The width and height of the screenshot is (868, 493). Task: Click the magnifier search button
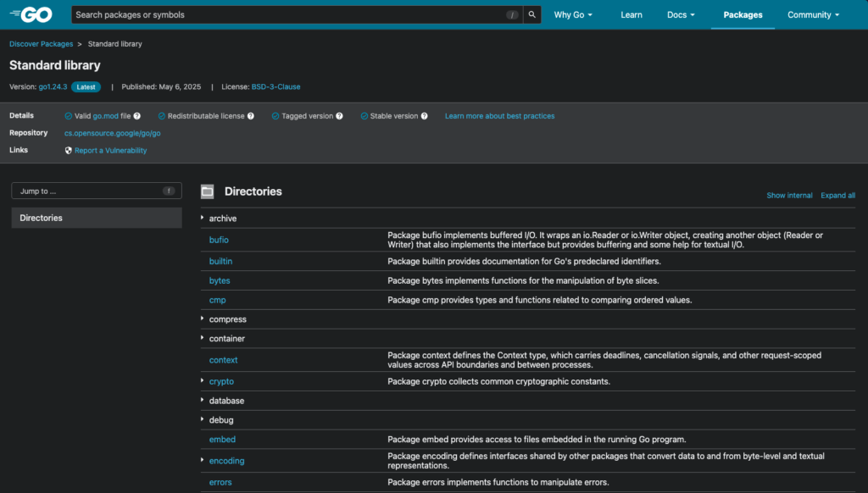(532, 15)
